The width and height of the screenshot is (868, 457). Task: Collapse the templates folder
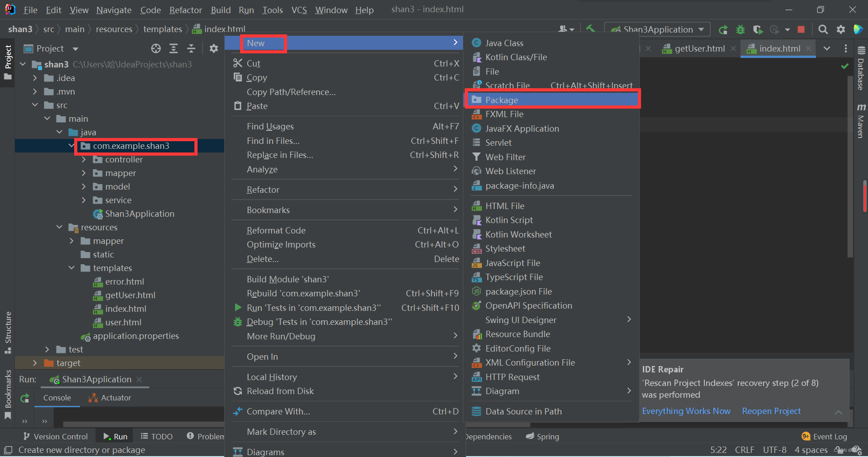click(71, 268)
